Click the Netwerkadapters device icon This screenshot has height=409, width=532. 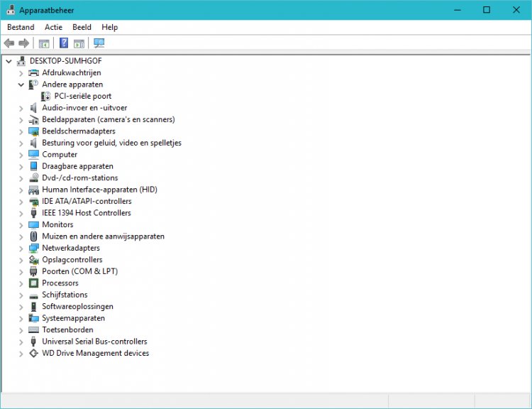[x=33, y=248]
